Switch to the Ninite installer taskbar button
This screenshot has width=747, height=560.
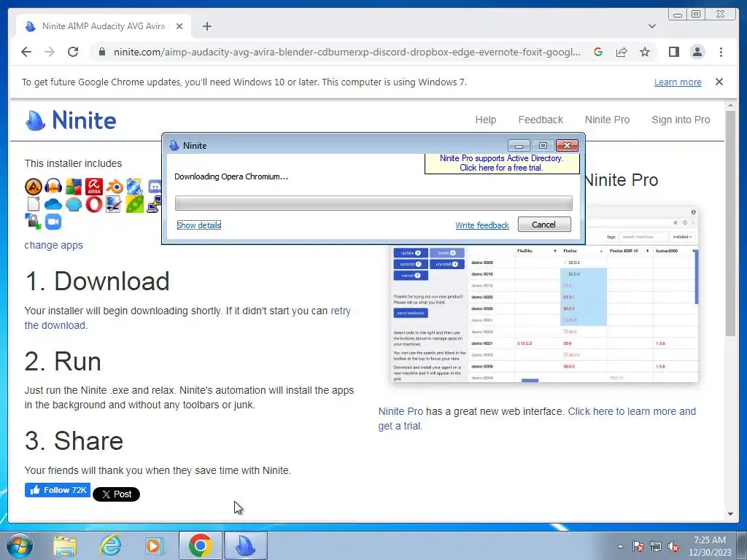246,545
